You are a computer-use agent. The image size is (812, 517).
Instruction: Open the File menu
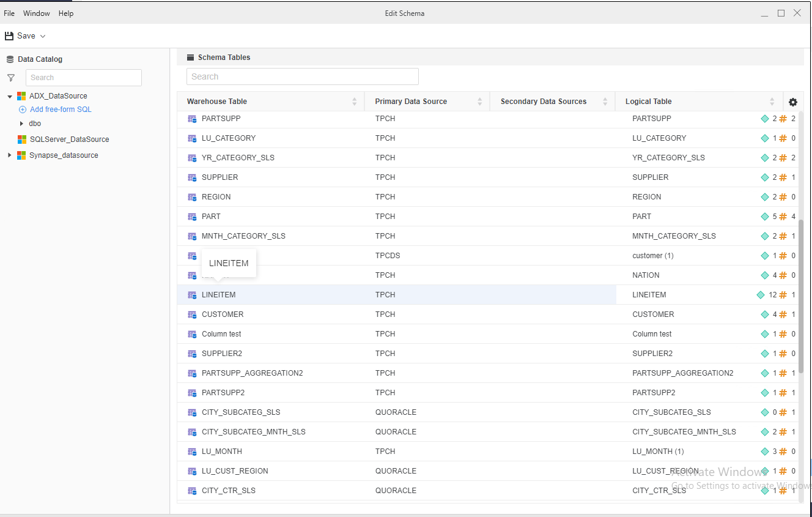click(9, 13)
